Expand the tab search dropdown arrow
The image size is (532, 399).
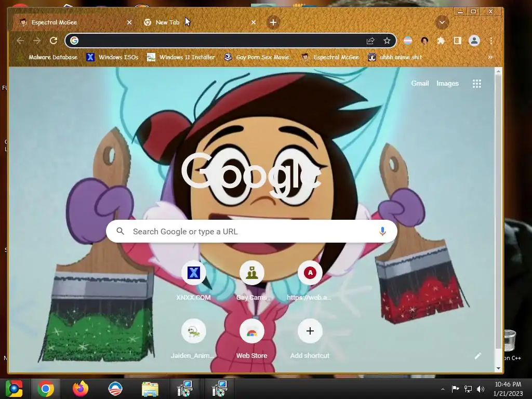click(442, 22)
